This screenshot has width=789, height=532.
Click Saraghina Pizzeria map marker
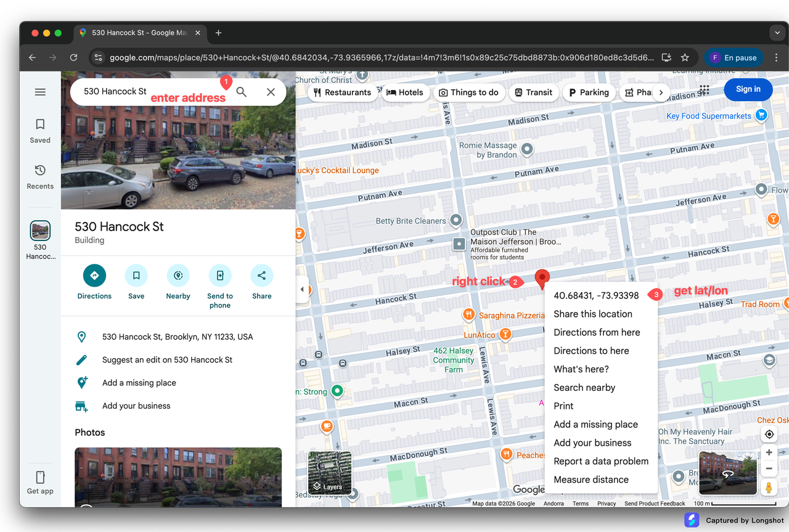(468, 315)
